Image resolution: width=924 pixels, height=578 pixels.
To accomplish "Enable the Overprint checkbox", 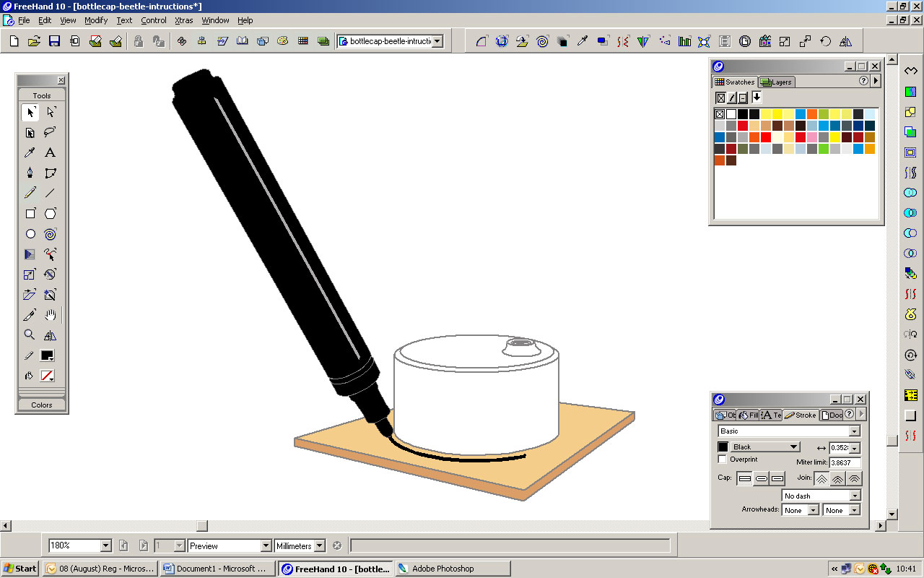I will click(722, 460).
